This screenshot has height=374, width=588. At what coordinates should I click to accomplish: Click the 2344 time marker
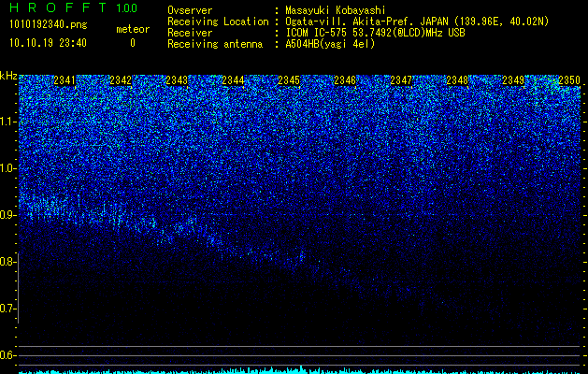[233, 80]
